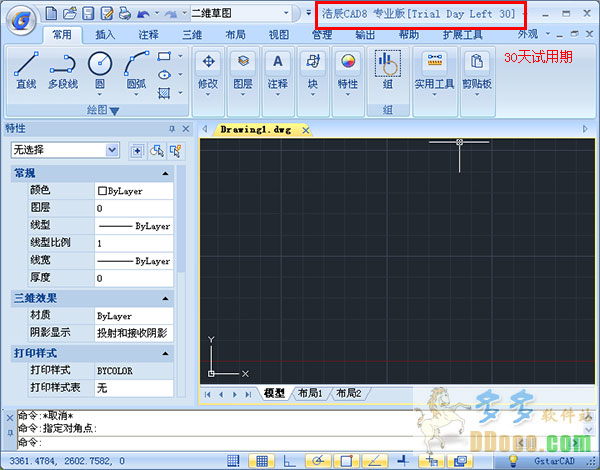Image resolution: width=600 pixels, height=470 pixels.
Task: Click the redo arrow icon
Action: pyautogui.click(x=171, y=14)
